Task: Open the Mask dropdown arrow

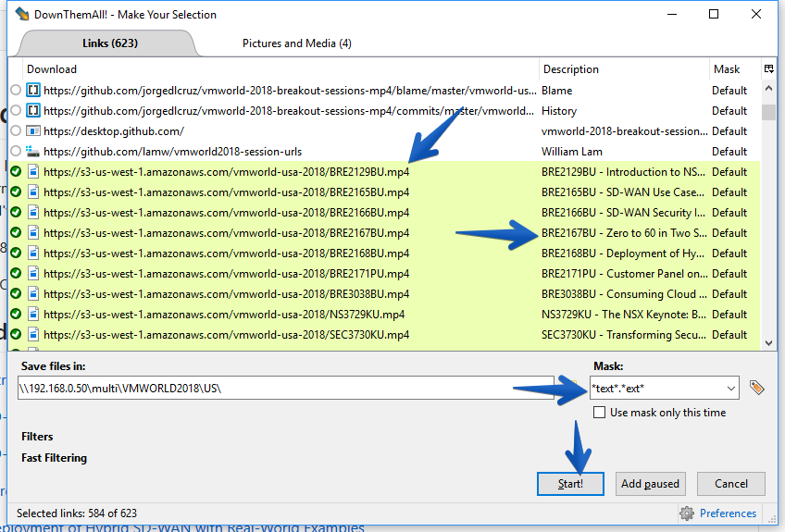Action: (x=731, y=389)
